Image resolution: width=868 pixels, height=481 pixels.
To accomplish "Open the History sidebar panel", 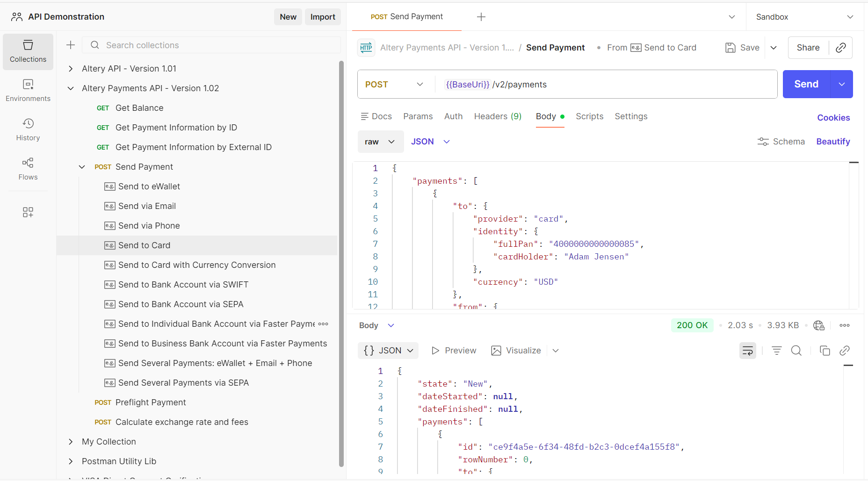I will 28,130.
